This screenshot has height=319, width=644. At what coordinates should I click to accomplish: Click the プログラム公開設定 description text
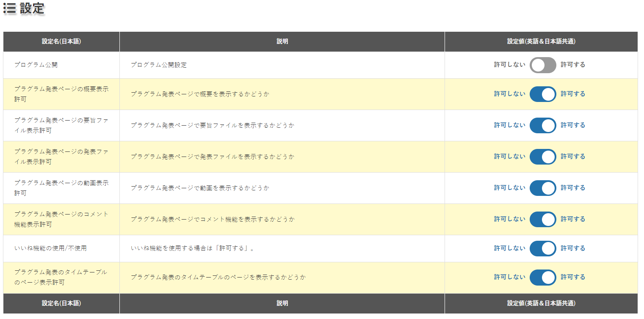coord(159,65)
